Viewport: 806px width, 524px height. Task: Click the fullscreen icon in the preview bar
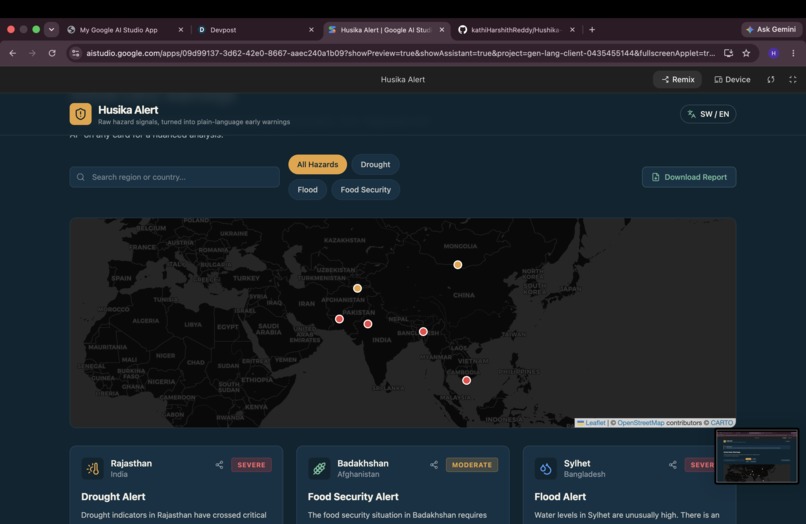(x=793, y=80)
